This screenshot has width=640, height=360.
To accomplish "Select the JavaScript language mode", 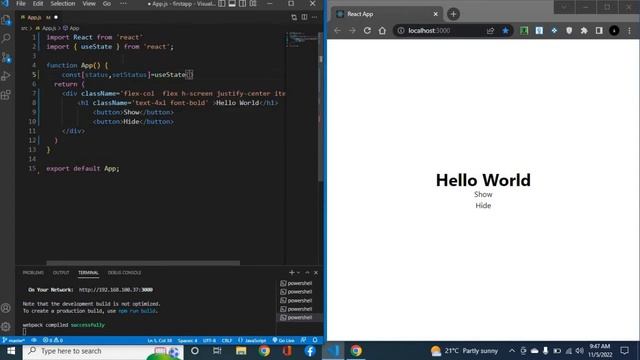I will (252, 340).
